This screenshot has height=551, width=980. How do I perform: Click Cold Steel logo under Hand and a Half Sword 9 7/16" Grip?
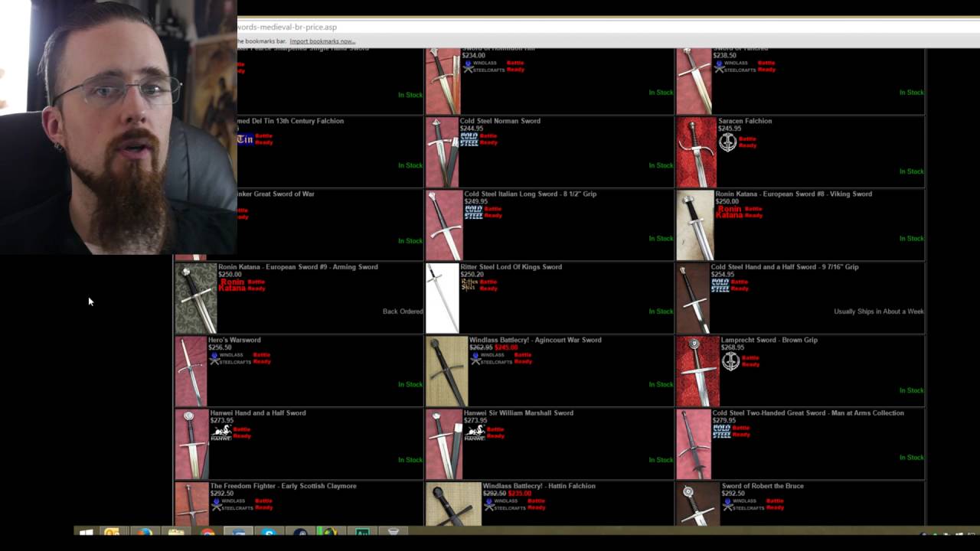tap(720, 285)
